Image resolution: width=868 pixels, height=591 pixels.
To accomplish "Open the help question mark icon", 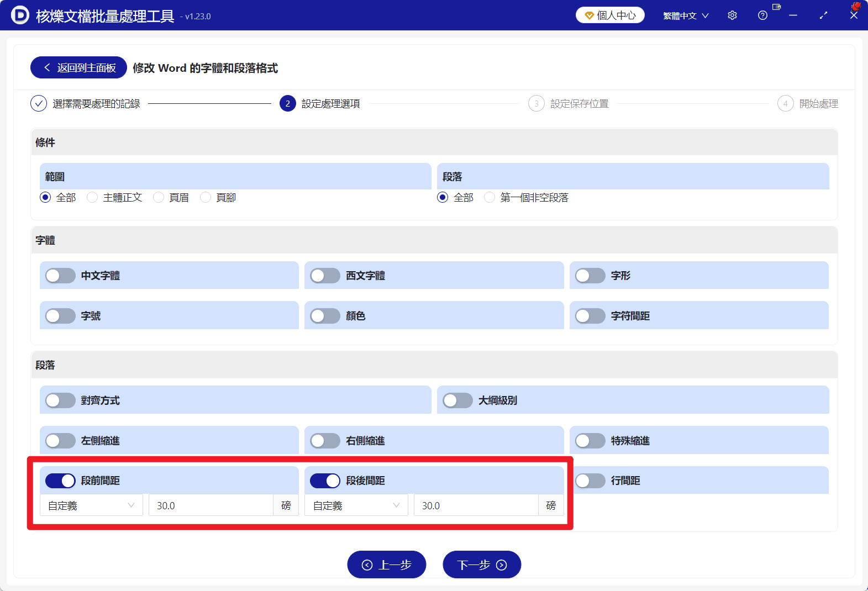I will [x=762, y=15].
